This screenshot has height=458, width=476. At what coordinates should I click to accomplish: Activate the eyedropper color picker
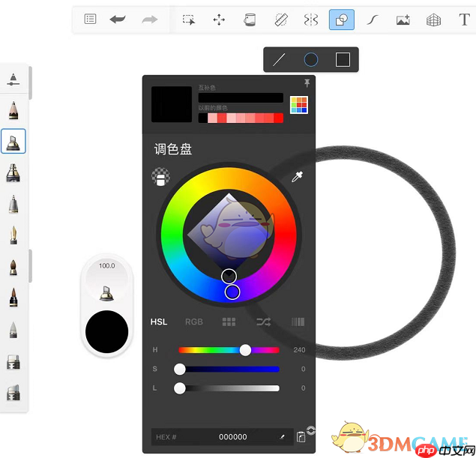[x=297, y=177]
